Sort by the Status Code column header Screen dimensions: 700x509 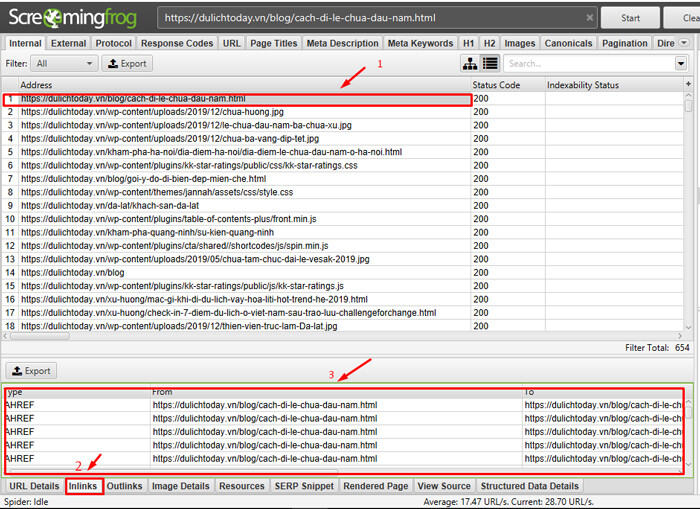508,85
